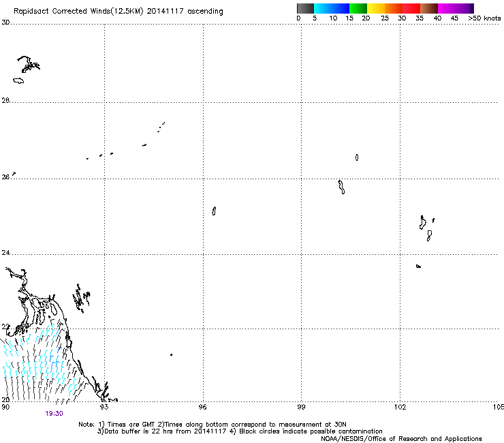This screenshot has width=504, height=443.
Task: Click the yellow 20-25 knots color segment
Action: (376, 8)
